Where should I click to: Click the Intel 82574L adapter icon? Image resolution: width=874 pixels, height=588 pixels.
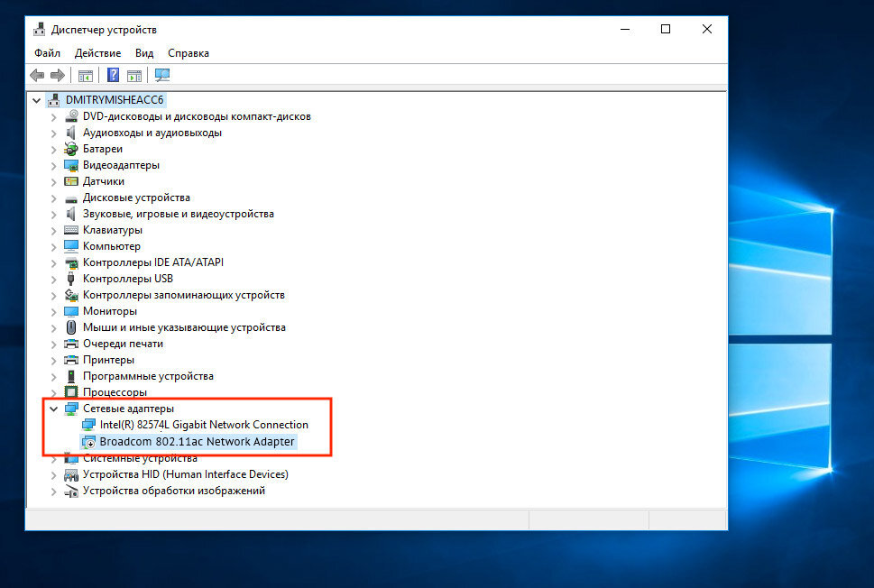point(88,426)
